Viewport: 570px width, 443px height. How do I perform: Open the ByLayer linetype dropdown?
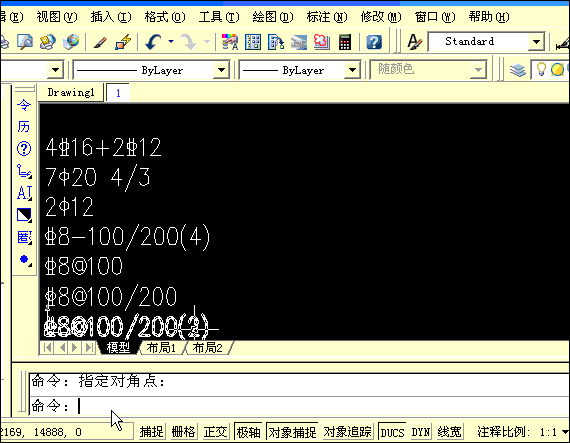click(x=152, y=70)
